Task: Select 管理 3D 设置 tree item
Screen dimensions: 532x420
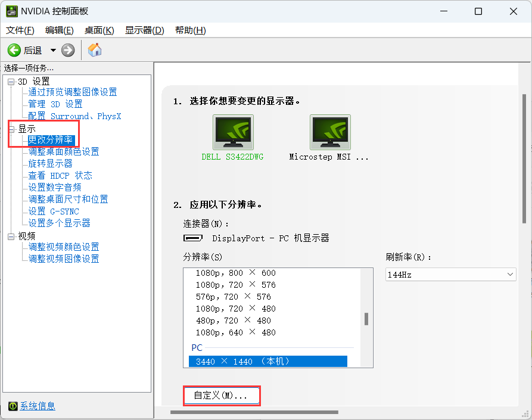Action: pos(55,104)
